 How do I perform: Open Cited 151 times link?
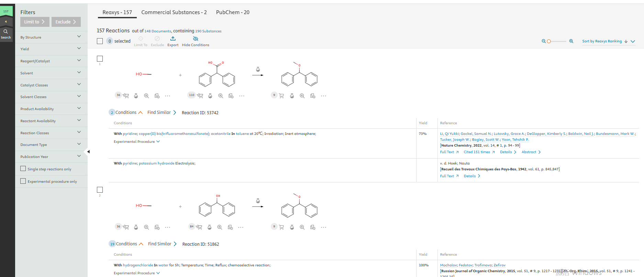(x=479, y=152)
